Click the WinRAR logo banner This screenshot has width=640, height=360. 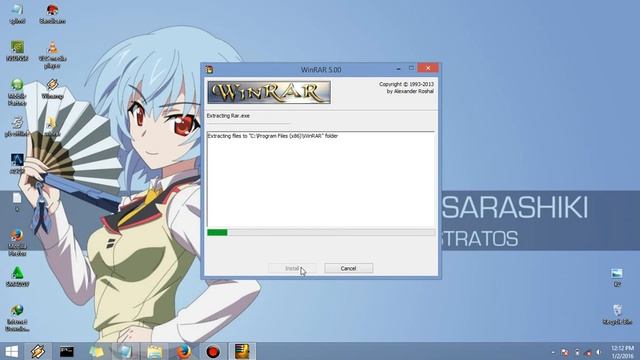[269, 92]
